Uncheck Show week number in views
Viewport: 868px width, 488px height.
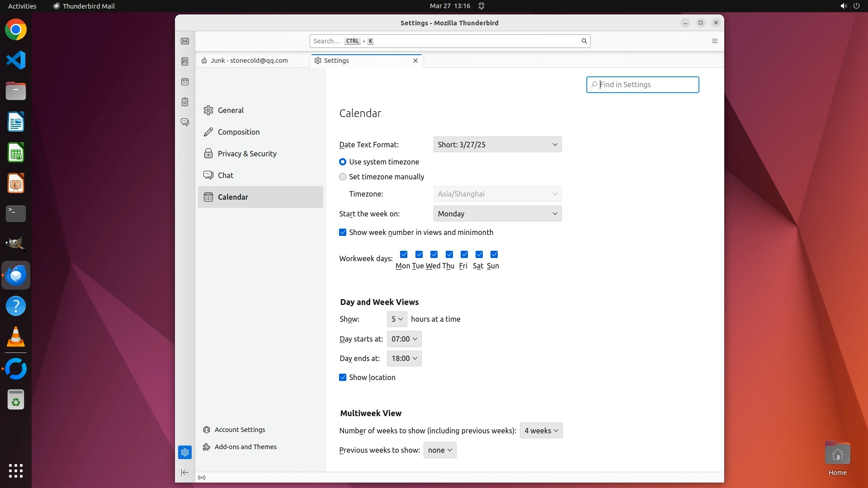click(x=343, y=232)
